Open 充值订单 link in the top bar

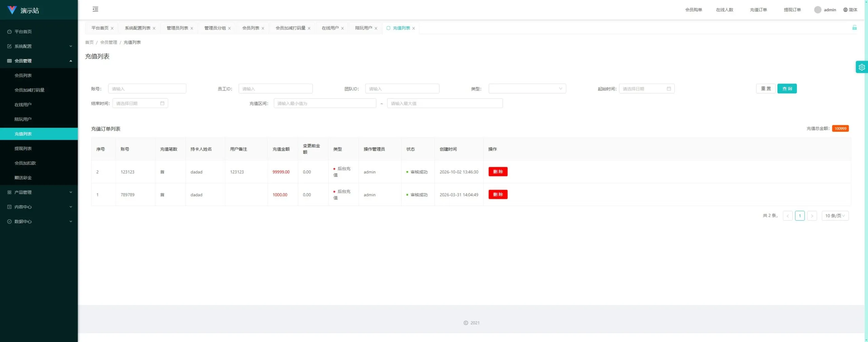click(758, 10)
